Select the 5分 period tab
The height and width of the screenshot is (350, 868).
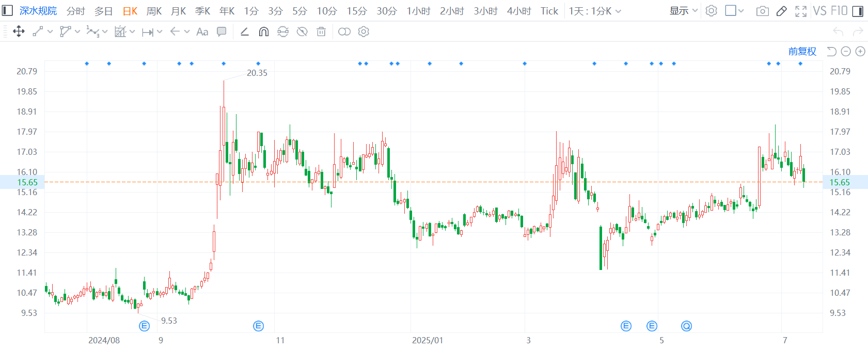coord(299,11)
